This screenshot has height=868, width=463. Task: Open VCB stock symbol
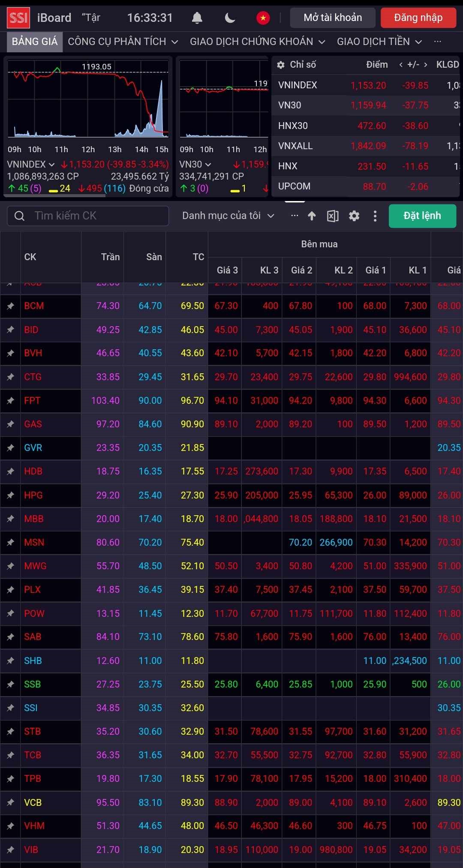33,802
